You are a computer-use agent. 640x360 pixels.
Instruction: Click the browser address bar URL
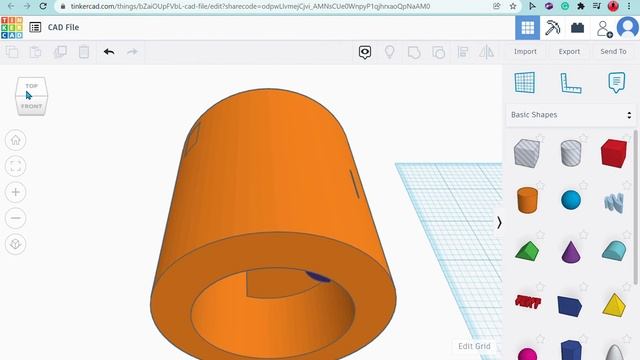(x=250, y=6)
